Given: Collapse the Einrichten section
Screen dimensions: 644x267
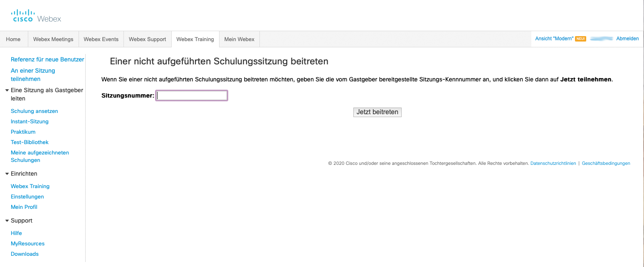Looking at the screenshot, I should point(7,174).
